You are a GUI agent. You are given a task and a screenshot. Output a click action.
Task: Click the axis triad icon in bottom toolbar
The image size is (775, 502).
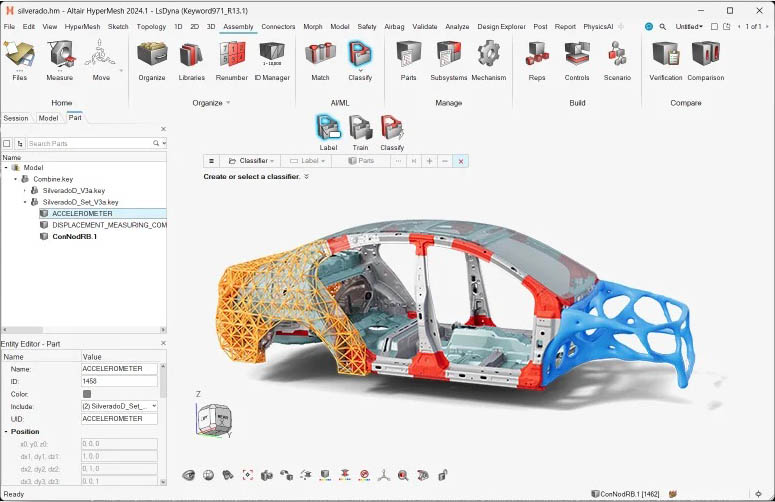click(384, 475)
